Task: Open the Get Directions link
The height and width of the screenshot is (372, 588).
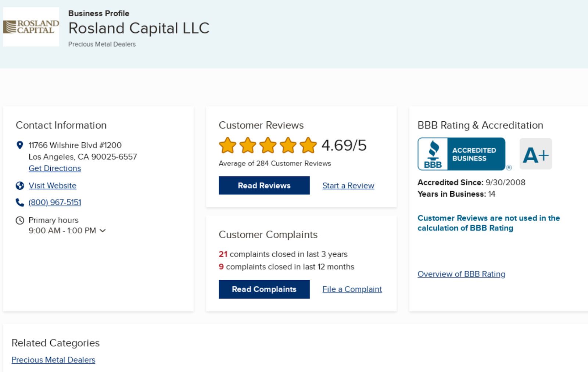Action: tap(55, 168)
